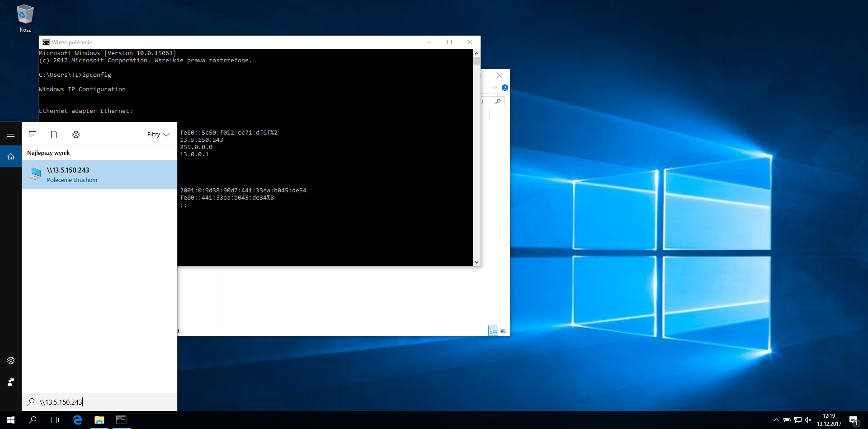Expand the Explorer ribbon chevron

pyautogui.click(x=495, y=88)
